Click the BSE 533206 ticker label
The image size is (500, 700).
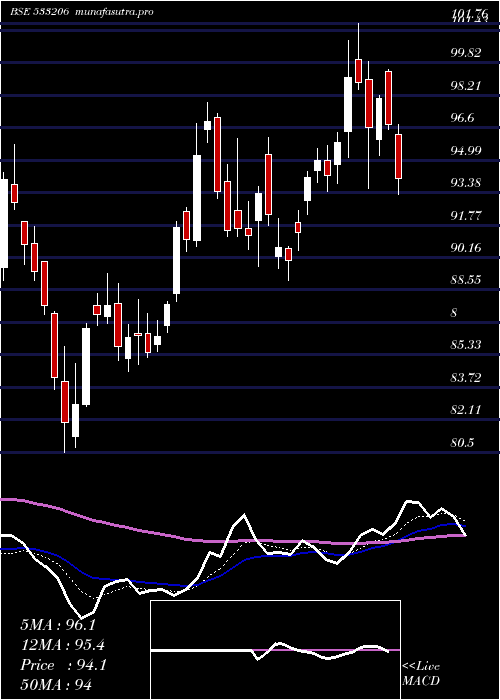point(39,12)
